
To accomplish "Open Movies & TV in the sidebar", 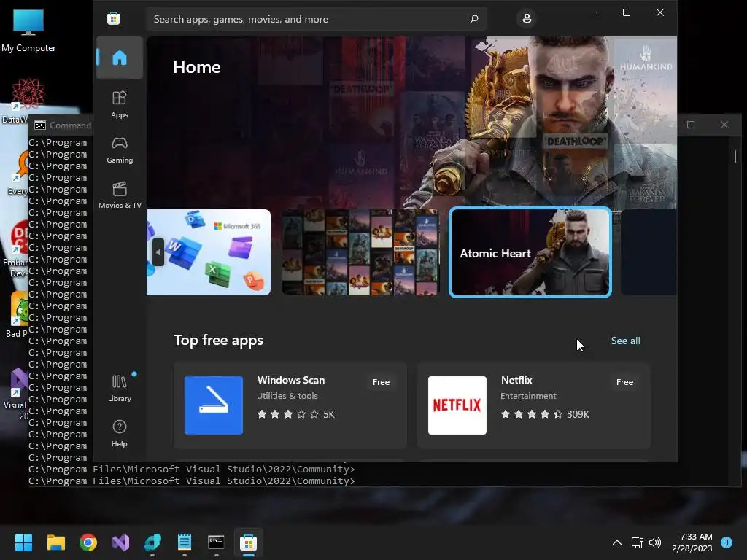I will coord(120,195).
